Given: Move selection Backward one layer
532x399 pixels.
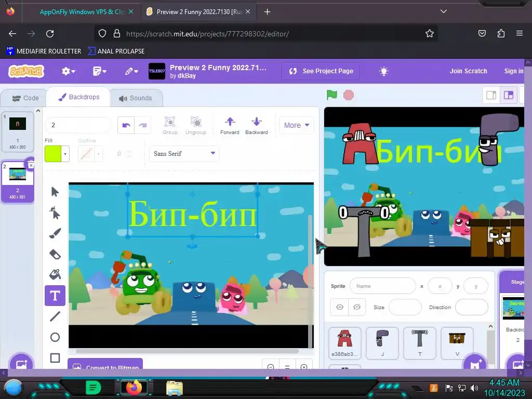Looking at the screenshot, I should [257, 126].
